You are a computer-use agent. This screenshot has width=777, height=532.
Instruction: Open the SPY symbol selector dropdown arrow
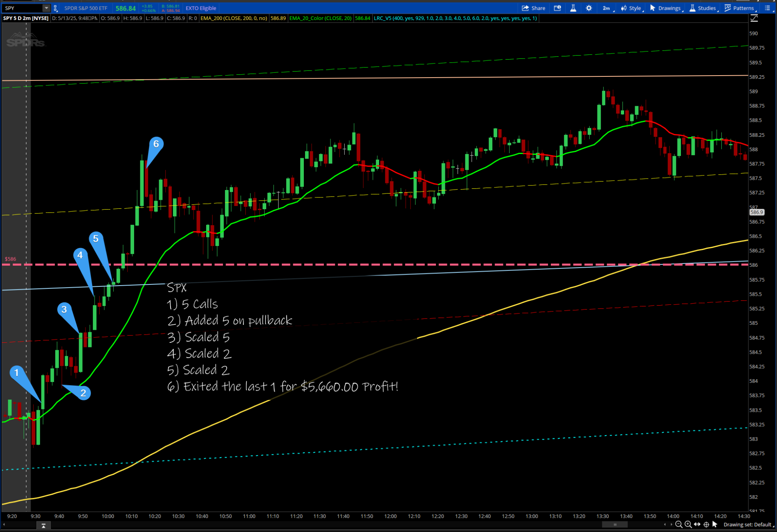coord(46,8)
